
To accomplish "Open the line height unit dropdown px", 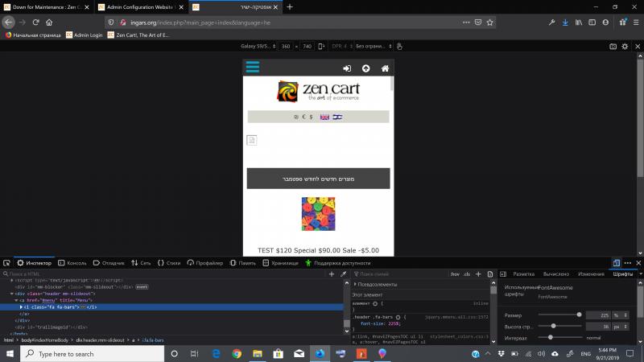I will click(x=620, y=327).
